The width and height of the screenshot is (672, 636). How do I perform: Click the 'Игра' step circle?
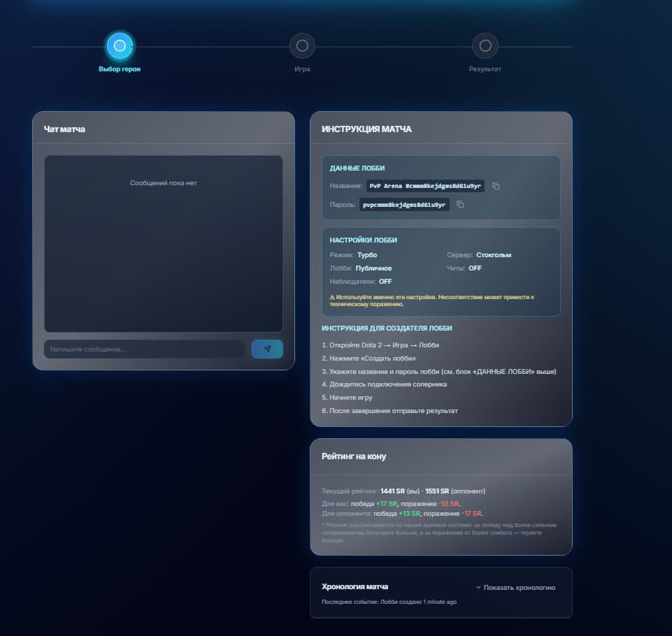302,46
